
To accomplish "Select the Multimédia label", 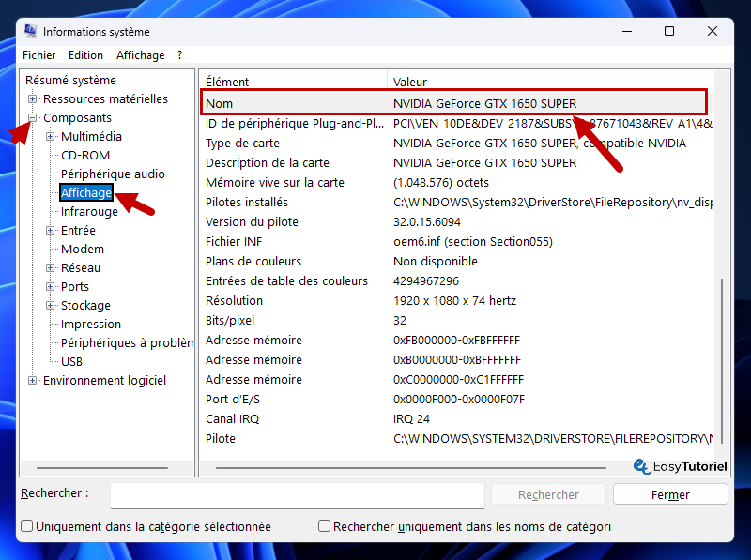I will (x=91, y=136).
